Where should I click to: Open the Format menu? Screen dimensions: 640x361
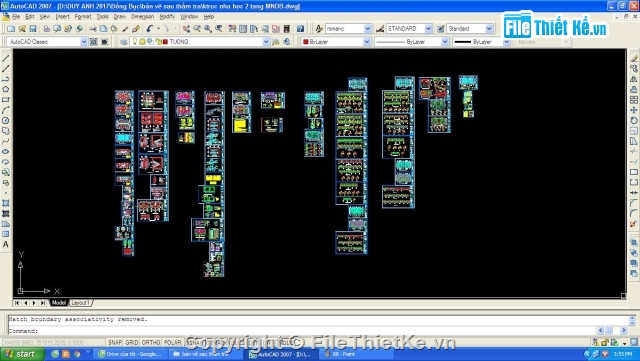pyautogui.click(x=83, y=17)
